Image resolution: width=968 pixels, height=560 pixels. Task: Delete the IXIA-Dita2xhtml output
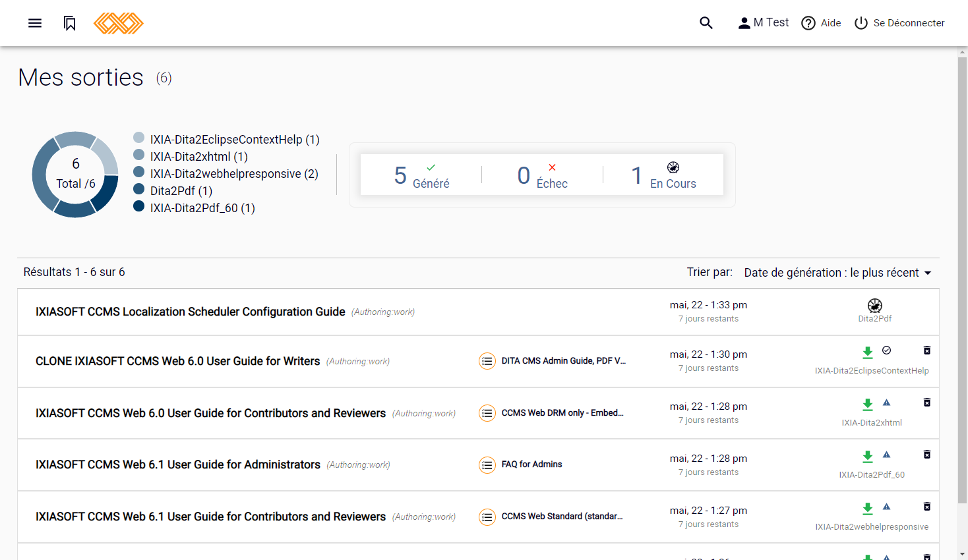coord(927,403)
